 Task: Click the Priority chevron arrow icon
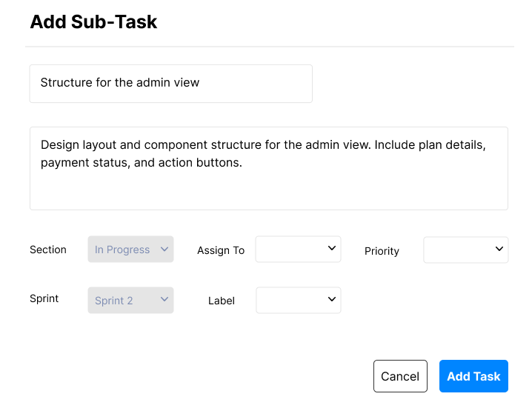[499, 249]
